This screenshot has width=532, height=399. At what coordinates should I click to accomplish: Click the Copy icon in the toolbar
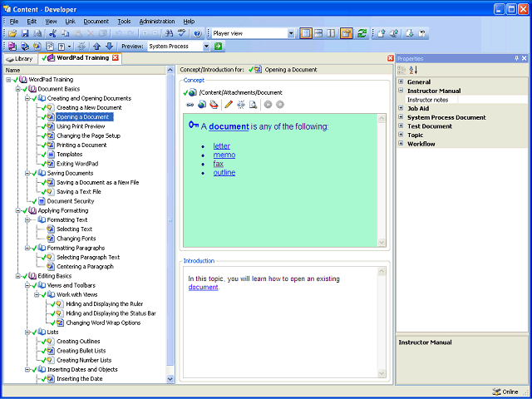pyautogui.click(x=65, y=33)
